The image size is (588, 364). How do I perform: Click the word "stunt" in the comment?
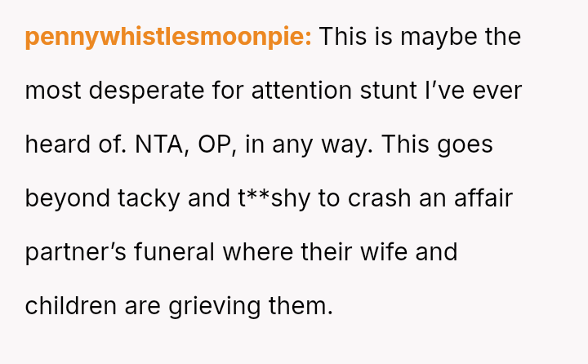click(x=387, y=91)
